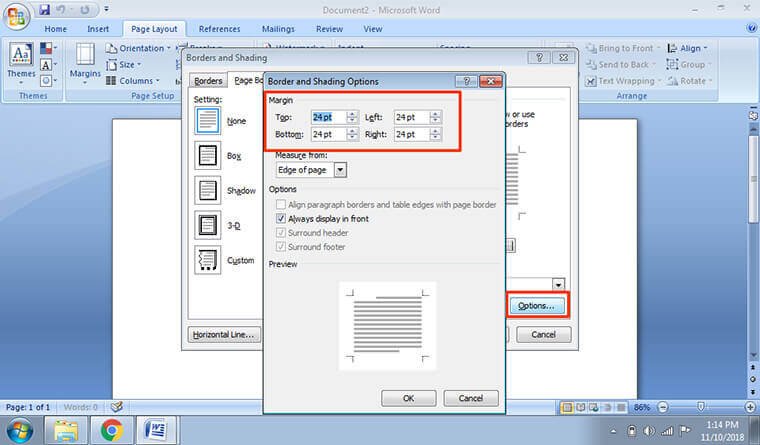
Task: Click the proofing check icon in status bar
Action: (x=116, y=407)
